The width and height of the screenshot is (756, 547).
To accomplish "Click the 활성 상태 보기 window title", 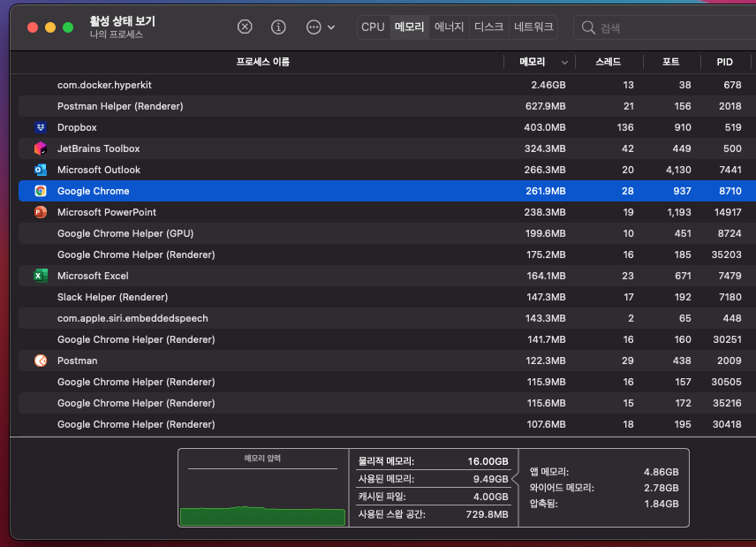I will (123, 21).
